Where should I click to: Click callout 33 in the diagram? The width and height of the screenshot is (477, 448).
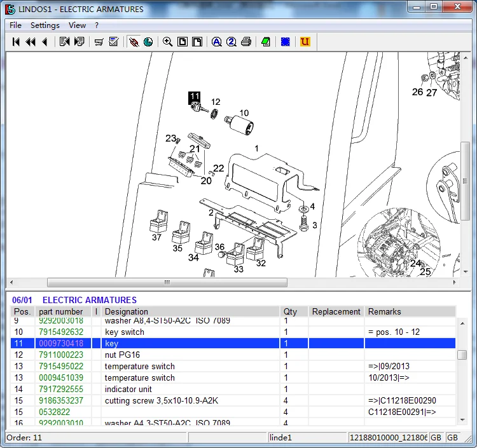[x=238, y=269]
